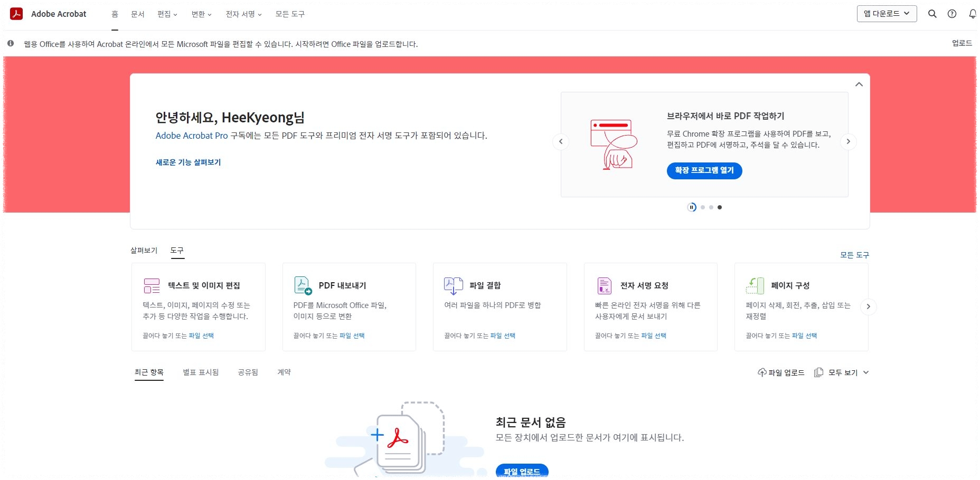Open the 전자 서명 요청 card title
The height and width of the screenshot is (480, 980).
coord(644,285)
